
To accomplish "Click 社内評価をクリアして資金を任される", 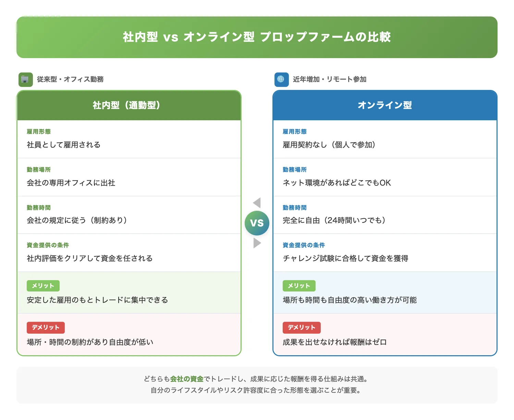I will pos(90,258).
